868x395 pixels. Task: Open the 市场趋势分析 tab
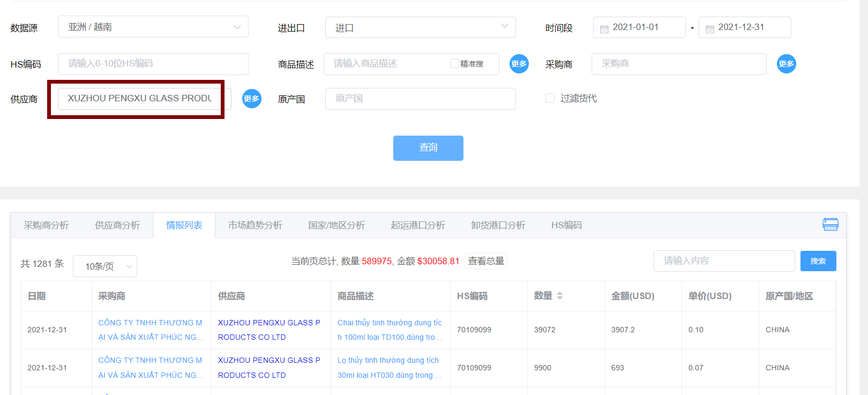pos(255,225)
